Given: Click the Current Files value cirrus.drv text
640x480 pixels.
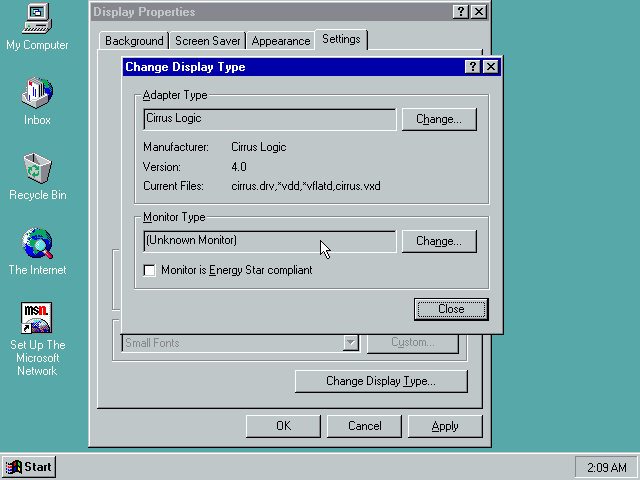Looking at the screenshot, I should pos(306,186).
